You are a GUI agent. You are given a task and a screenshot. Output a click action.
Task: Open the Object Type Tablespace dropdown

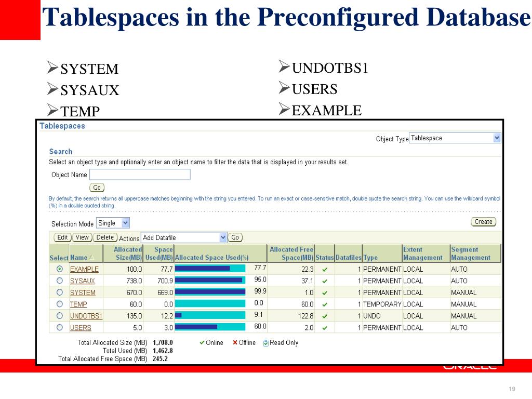pyautogui.click(x=455, y=138)
